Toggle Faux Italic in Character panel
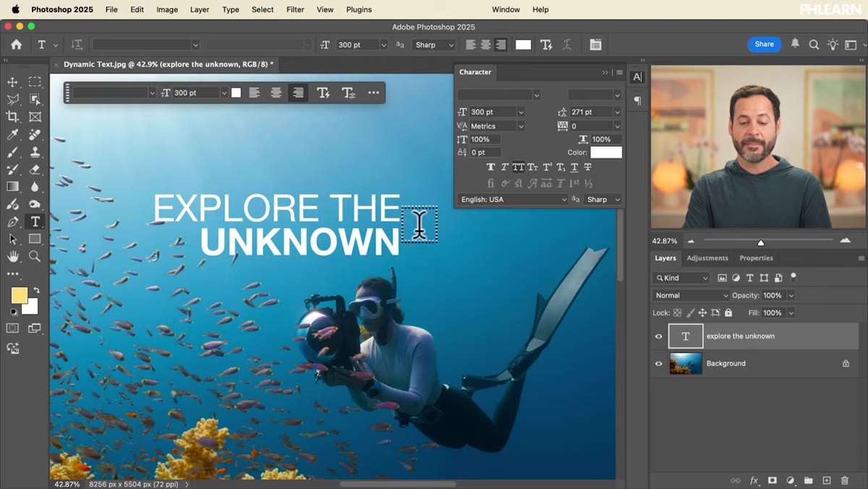The height and width of the screenshot is (489, 868). [x=504, y=167]
